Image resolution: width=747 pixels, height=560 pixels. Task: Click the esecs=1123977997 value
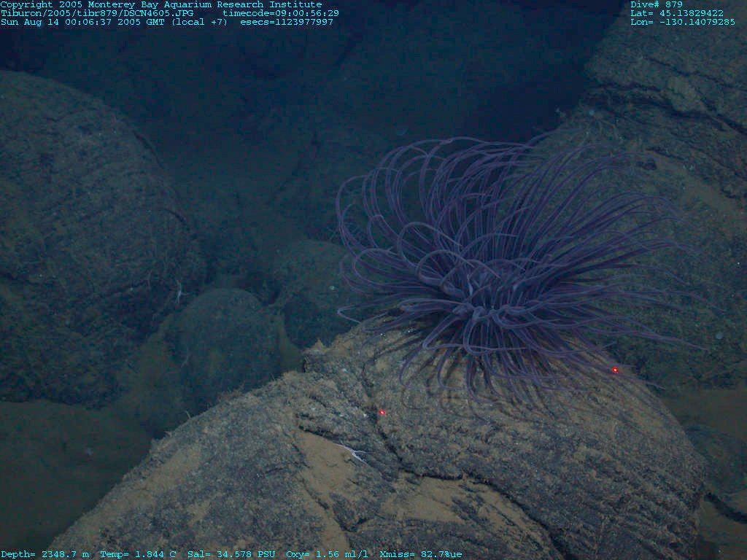click(286, 22)
